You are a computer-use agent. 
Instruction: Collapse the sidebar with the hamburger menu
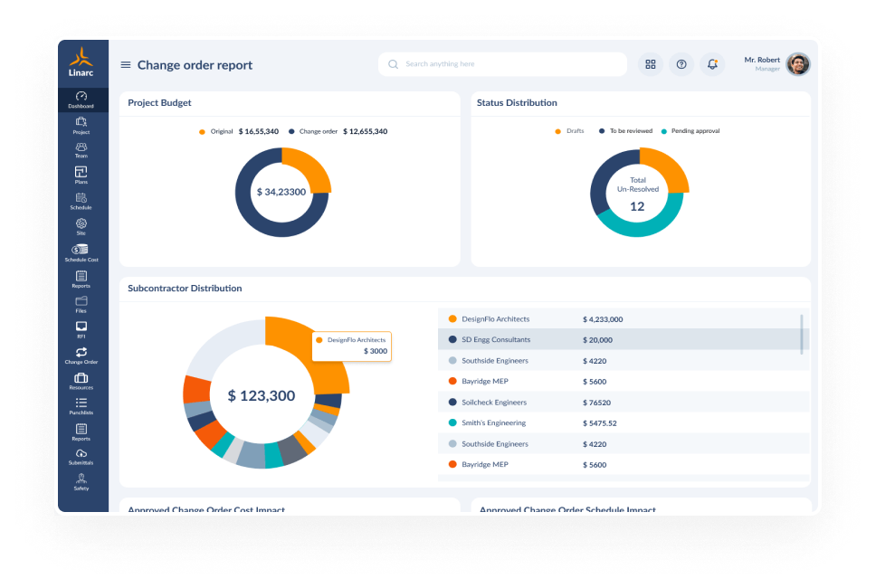(x=125, y=64)
